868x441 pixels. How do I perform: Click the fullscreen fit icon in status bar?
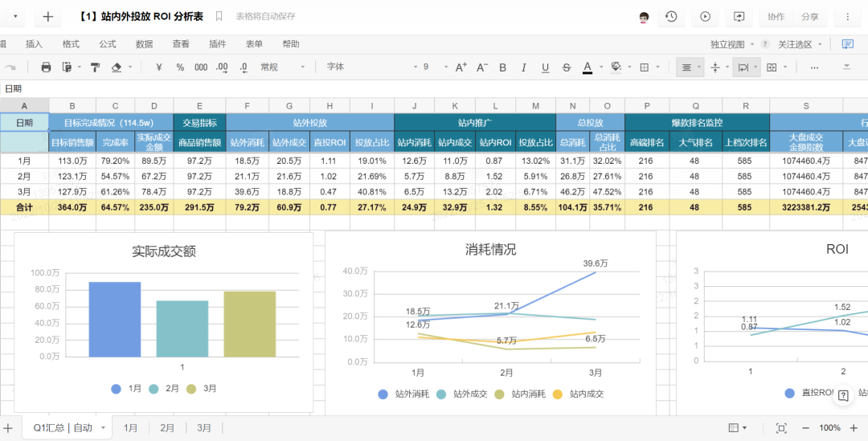coord(781,427)
